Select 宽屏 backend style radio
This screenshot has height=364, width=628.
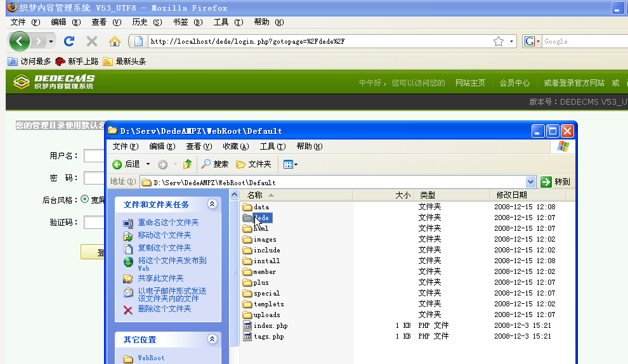84,199
